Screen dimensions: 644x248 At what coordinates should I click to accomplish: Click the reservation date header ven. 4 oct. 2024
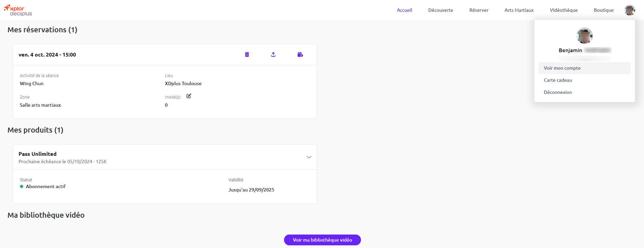47,55
